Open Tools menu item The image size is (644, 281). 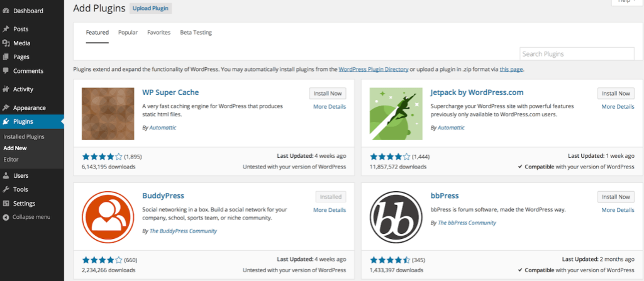coord(31,189)
